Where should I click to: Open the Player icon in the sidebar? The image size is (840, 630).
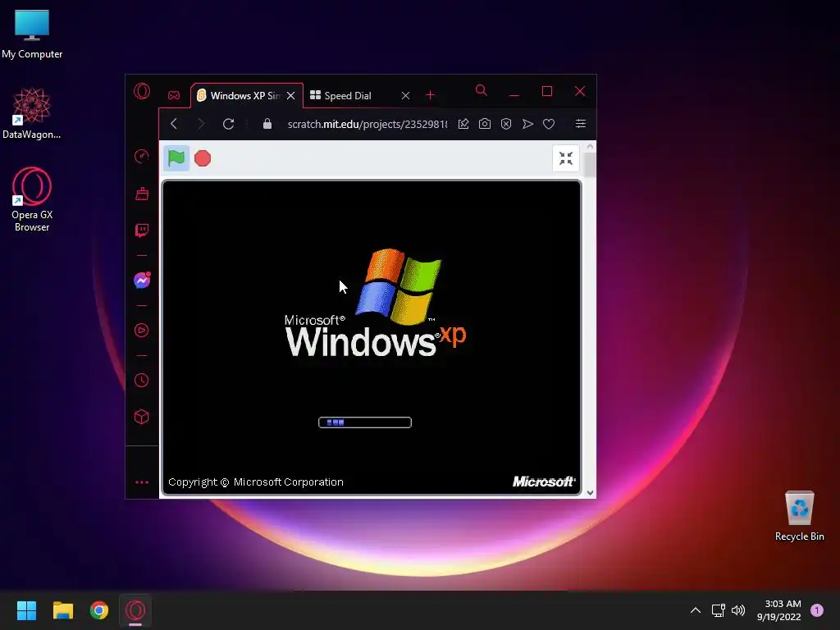click(x=141, y=330)
